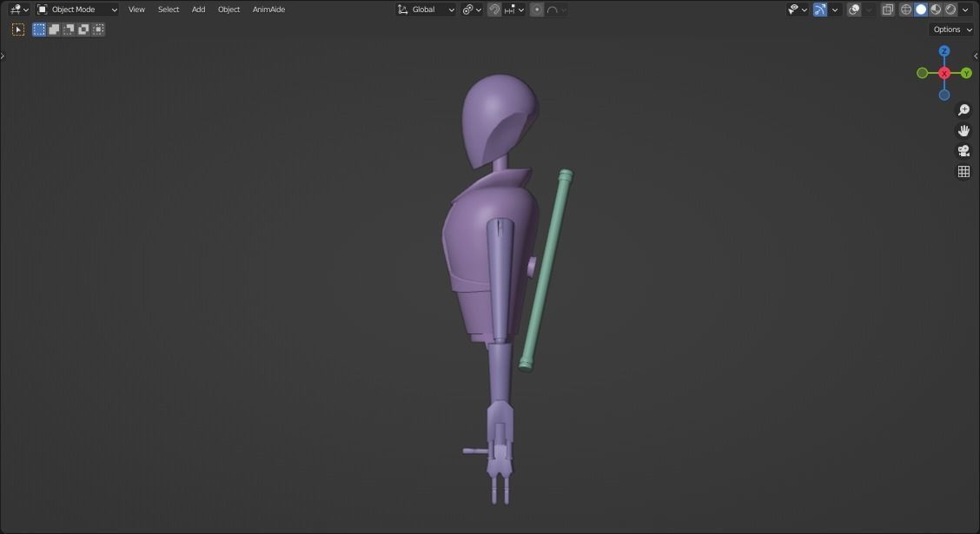
Task: Expand the left toolbar arrow
Action: point(3,56)
